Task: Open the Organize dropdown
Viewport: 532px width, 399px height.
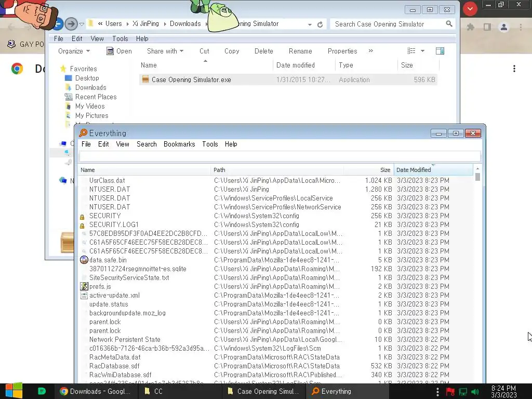Action: tap(74, 51)
